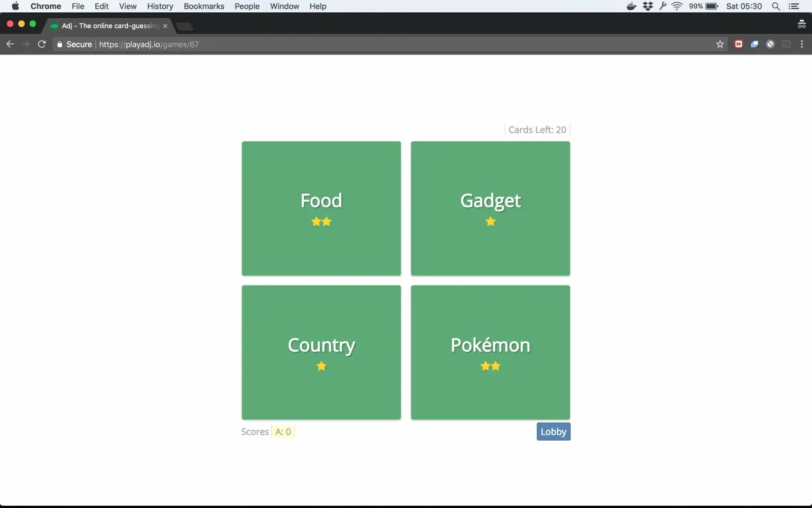Reload the current page
Image resolution: width=812 pixels, height=508 pixels.
click(x=42, y=44)
